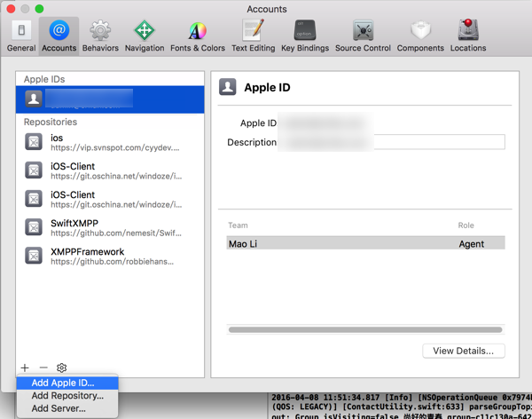Image resolution: width=532 pixels, height=419 pixels.
Task: Click the minus remove-account button
Action: tap(43, 368)
